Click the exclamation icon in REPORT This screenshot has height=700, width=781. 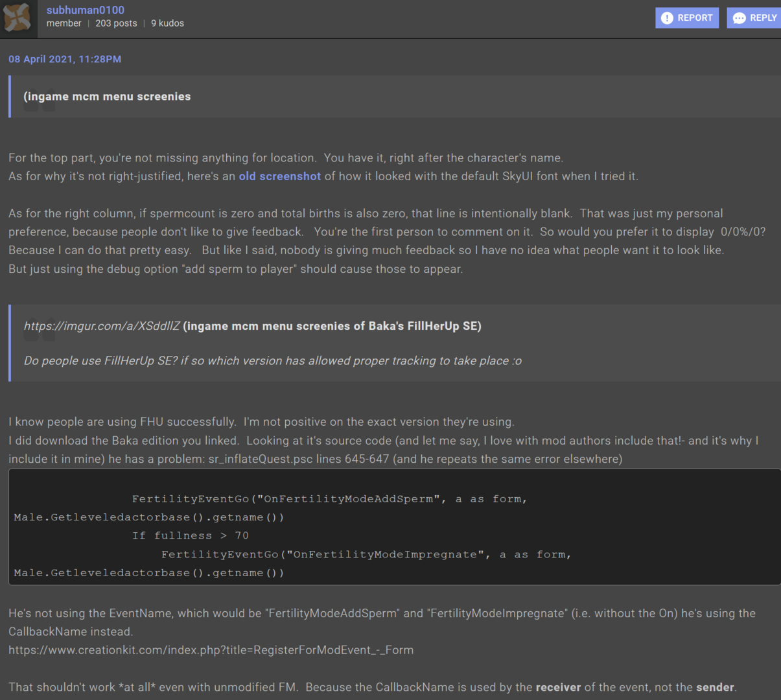[x=667, y=18]
